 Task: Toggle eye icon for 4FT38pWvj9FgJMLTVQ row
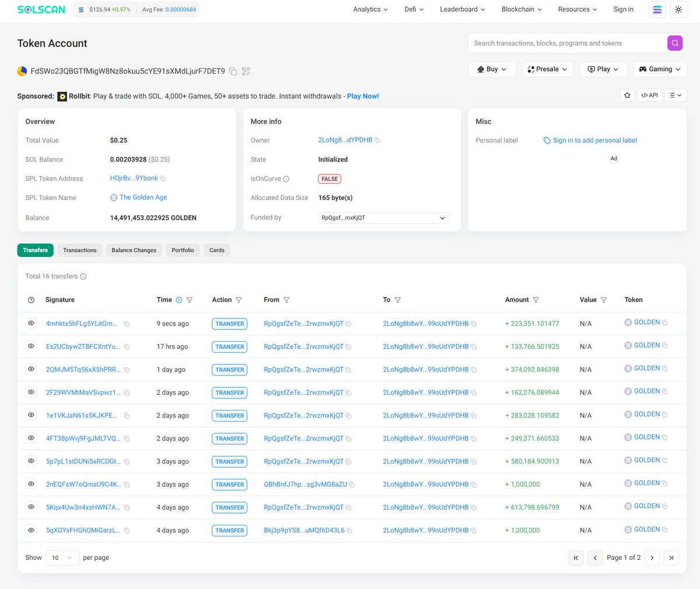(31, 438)
